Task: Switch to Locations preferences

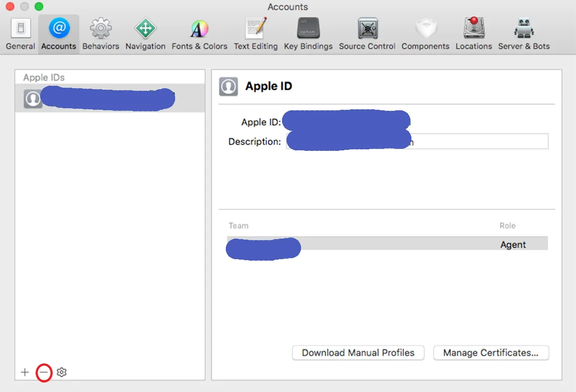Action: [x=474, y=34]
